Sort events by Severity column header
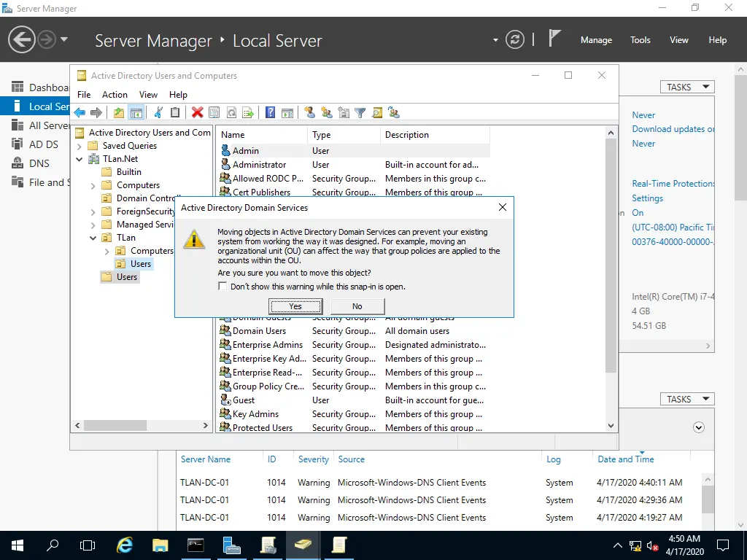 click(314, 459)
